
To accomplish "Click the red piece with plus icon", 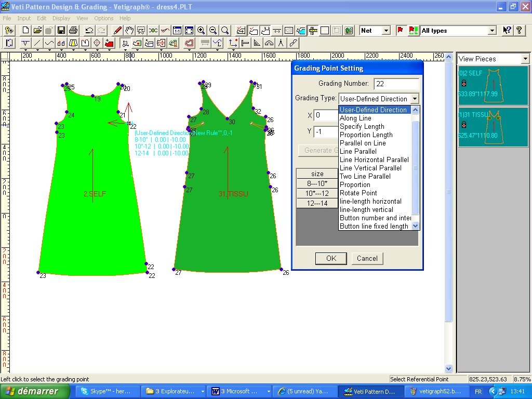I will [109, 43].
